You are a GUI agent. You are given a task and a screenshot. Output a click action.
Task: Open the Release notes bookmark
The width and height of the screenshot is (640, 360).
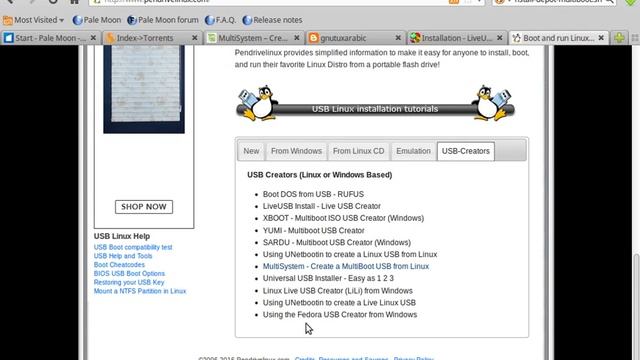272,20
